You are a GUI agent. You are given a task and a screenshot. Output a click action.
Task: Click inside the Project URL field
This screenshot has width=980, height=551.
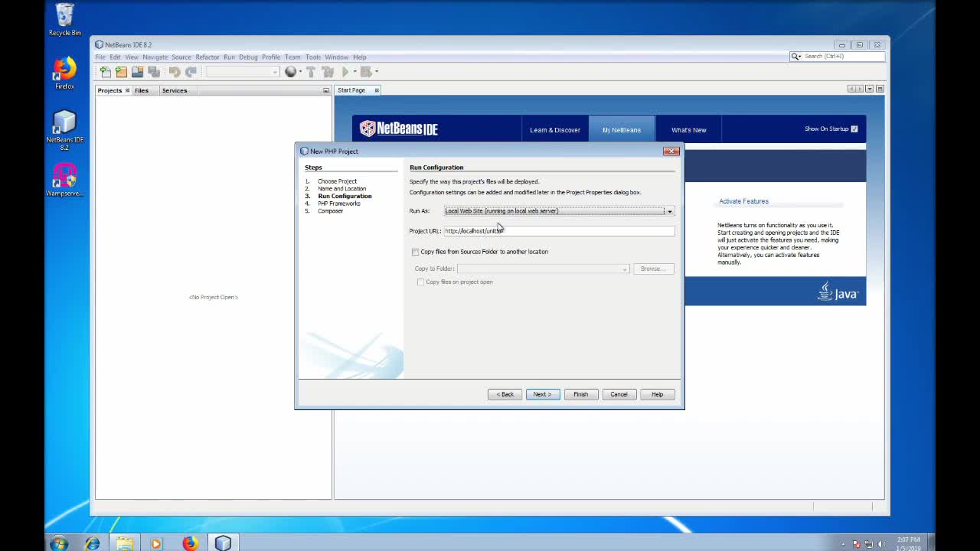pos(559,230)
